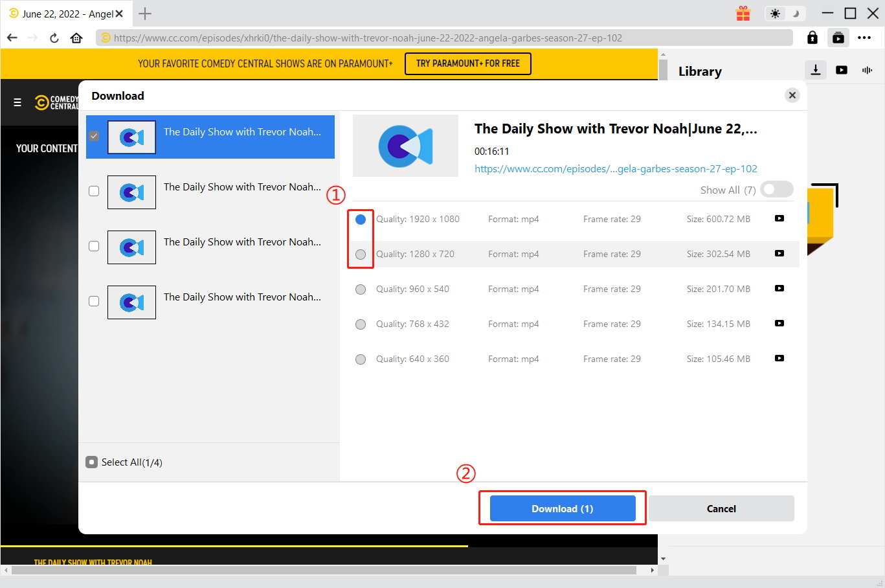The image size is (885, 588).
Task: Click video icon on 201.70 MB row
Action: click(779, 288)
